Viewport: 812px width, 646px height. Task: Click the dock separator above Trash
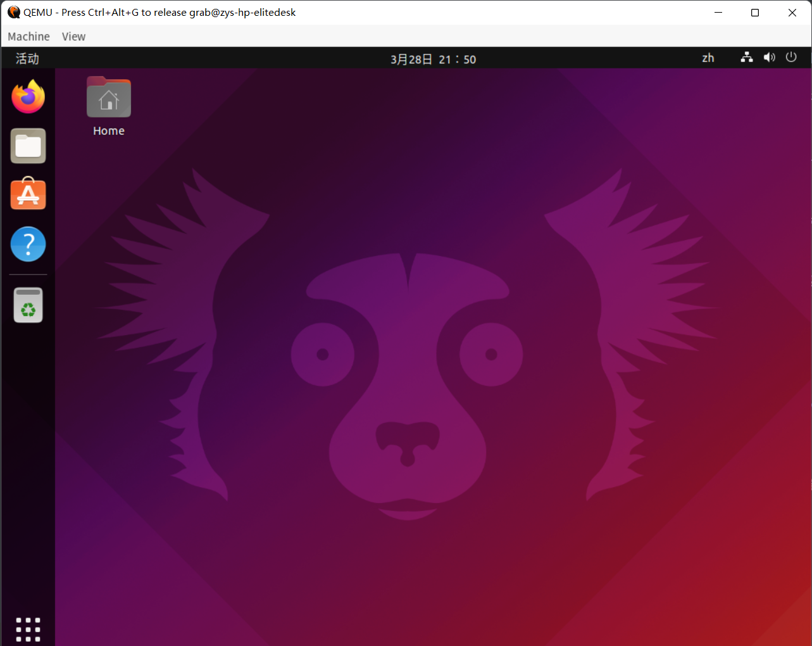28,275
